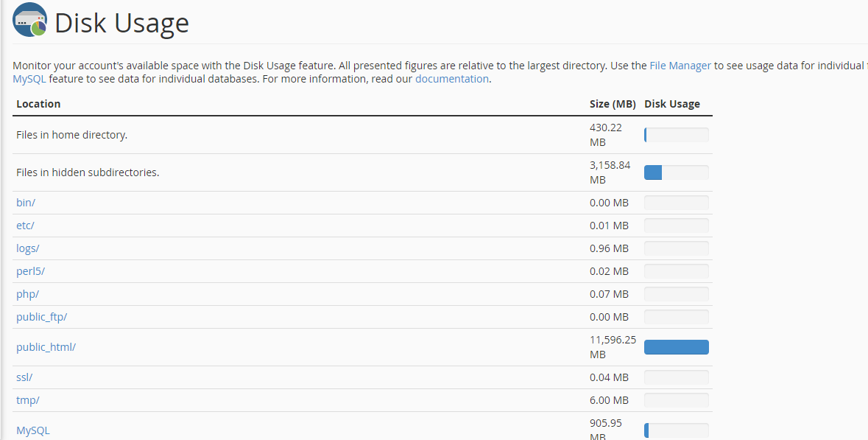Open the public_ftp directory

click(41, 316)
